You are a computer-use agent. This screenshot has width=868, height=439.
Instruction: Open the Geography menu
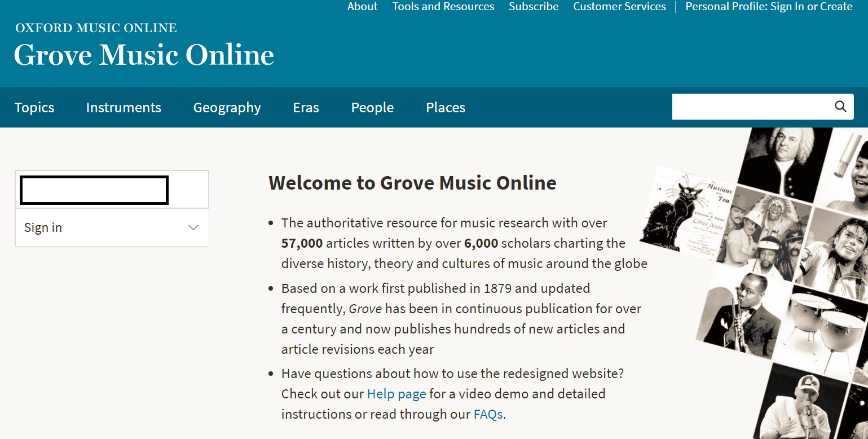227,107
